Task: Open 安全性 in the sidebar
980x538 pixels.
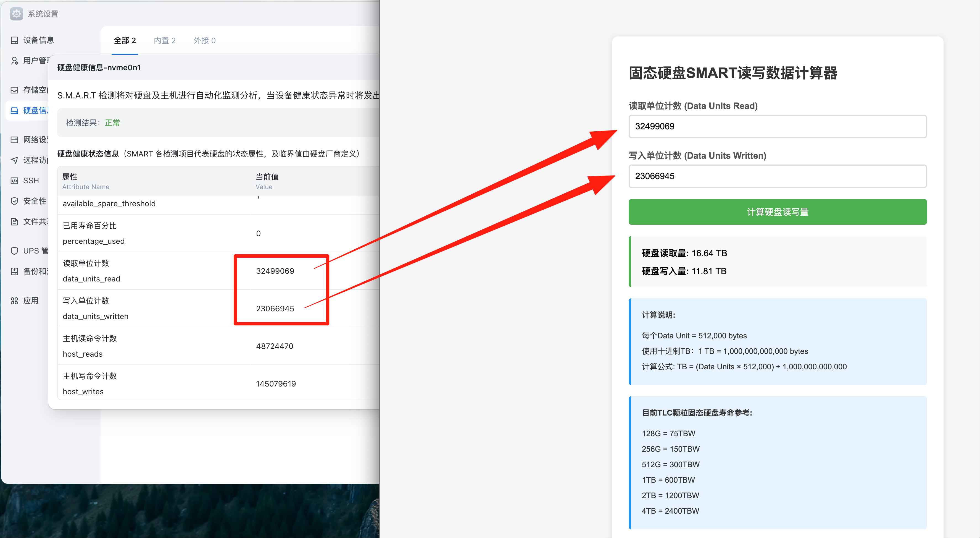Action: coord(35,201)
